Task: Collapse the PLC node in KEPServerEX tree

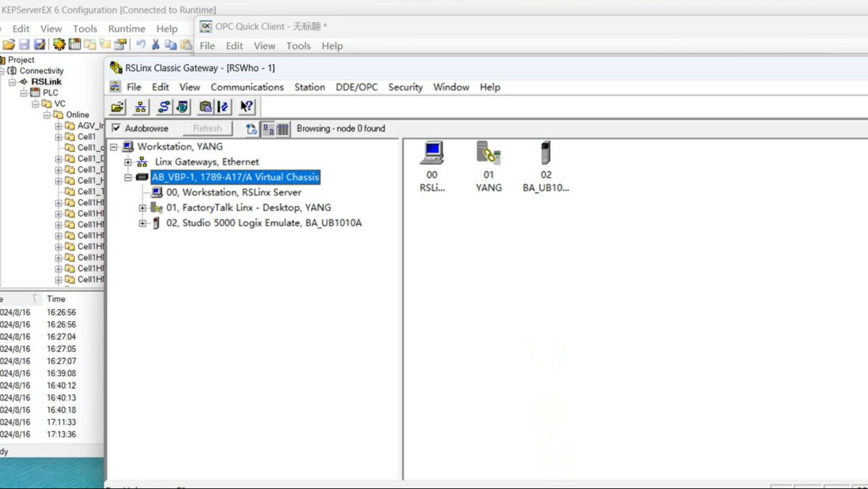Action: pyautogui.click(x=23, y=93)
